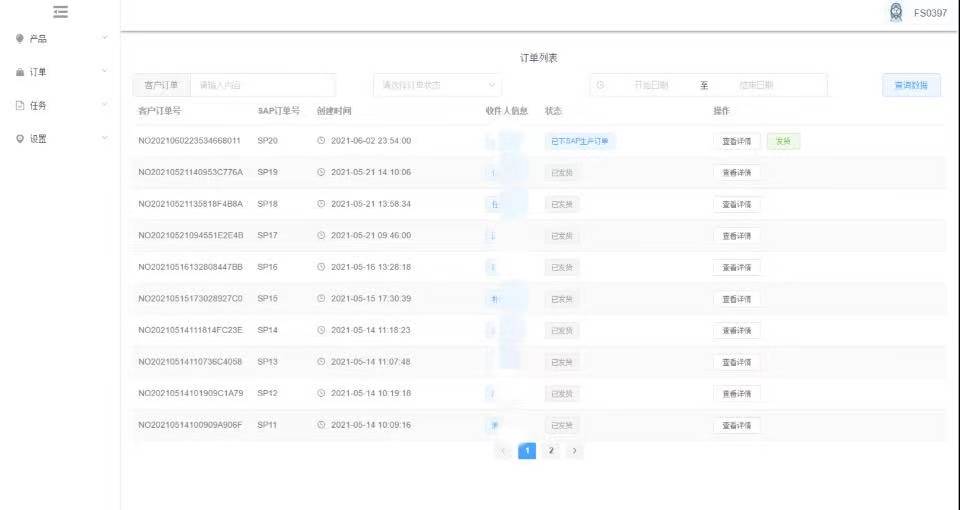Focus the customer order search field
Screen dimensions: 960x510
(x=263, y=85)
